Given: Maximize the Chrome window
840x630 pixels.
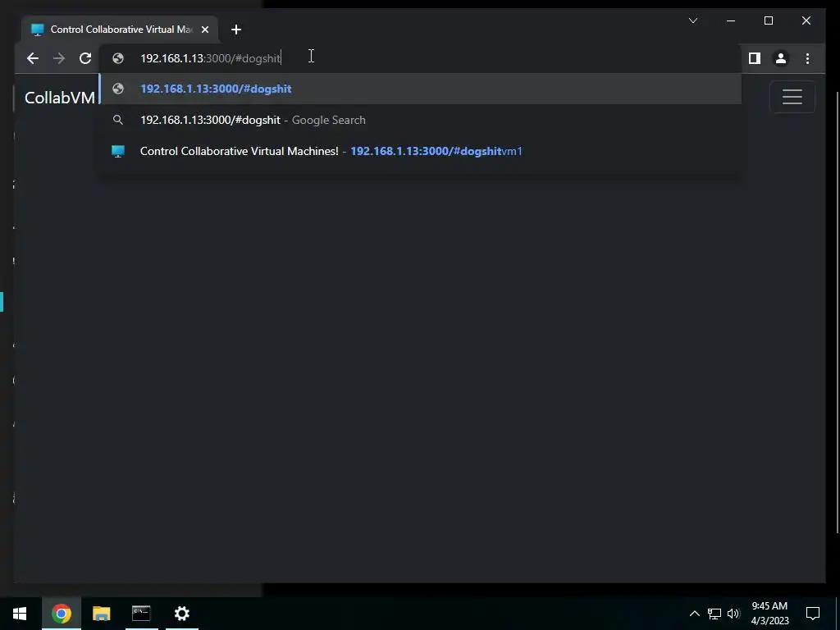Looking at the screenshot, I should tap(768, 21).
